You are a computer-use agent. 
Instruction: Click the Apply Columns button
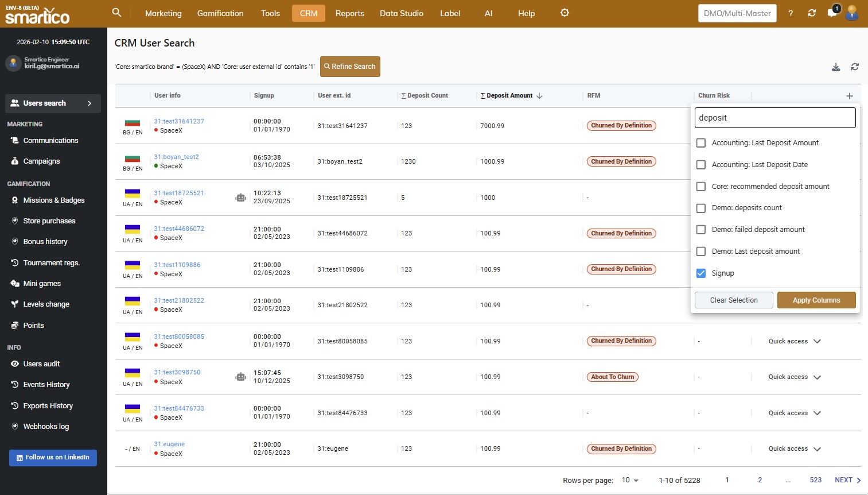(x=816, y=300)
